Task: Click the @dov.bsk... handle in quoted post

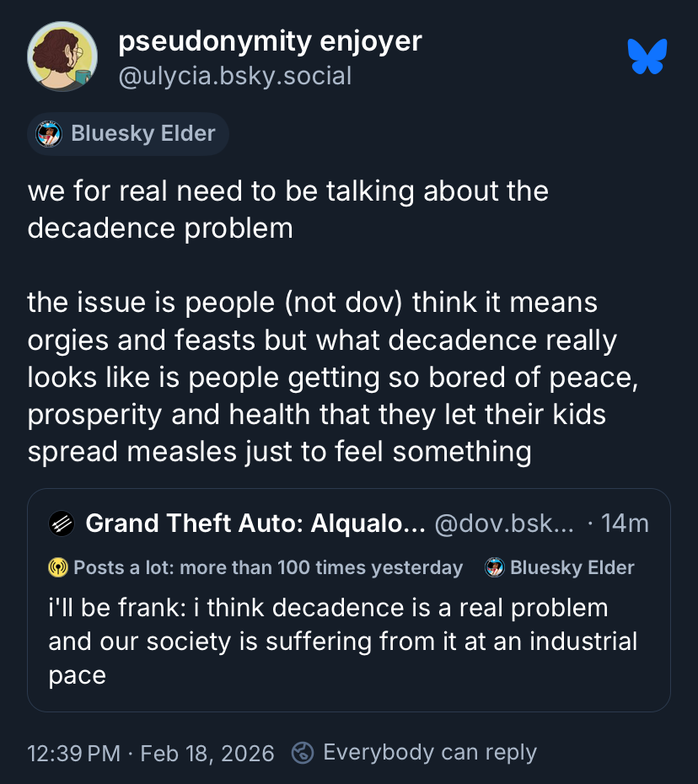Action: coord(503,524)
